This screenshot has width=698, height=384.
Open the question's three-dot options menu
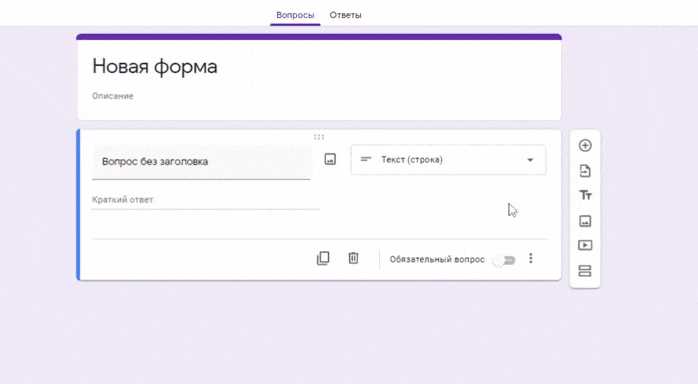(x=530, y=259)
